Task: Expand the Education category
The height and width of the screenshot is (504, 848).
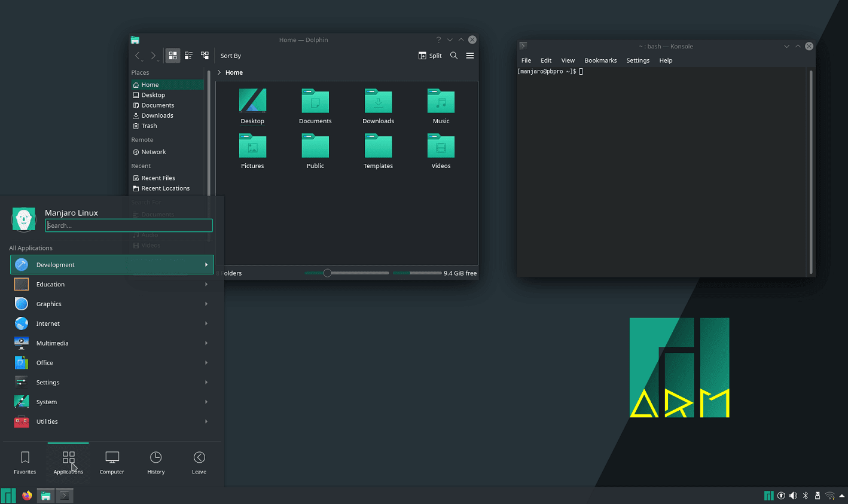Action: pos(112,285)
